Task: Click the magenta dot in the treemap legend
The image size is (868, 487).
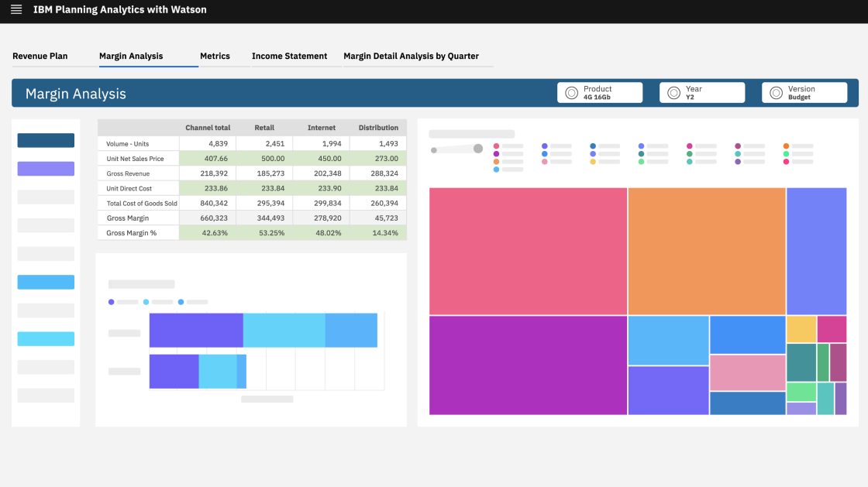Action: coord(690,145)
